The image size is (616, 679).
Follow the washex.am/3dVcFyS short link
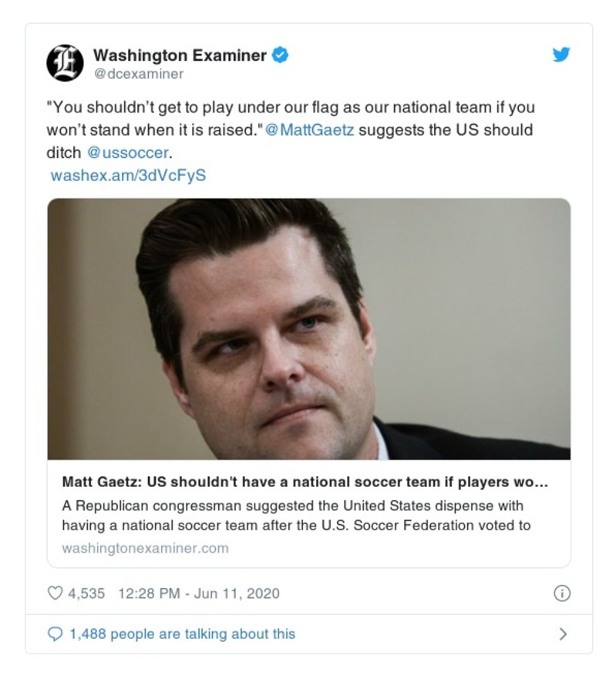(x=128, y=176)
